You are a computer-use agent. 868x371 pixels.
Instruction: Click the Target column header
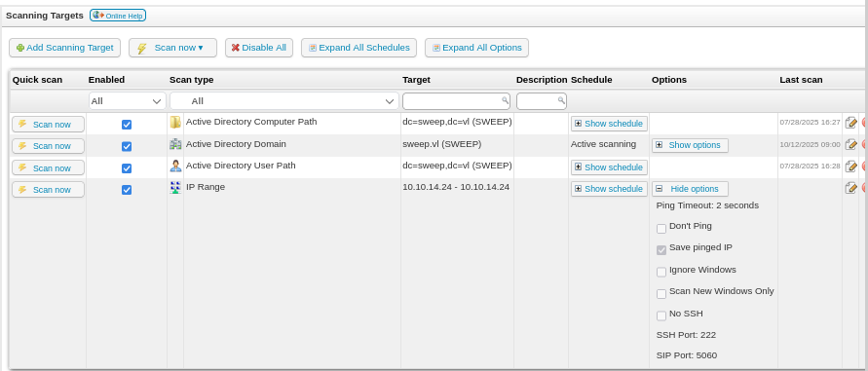pos(416,80)
